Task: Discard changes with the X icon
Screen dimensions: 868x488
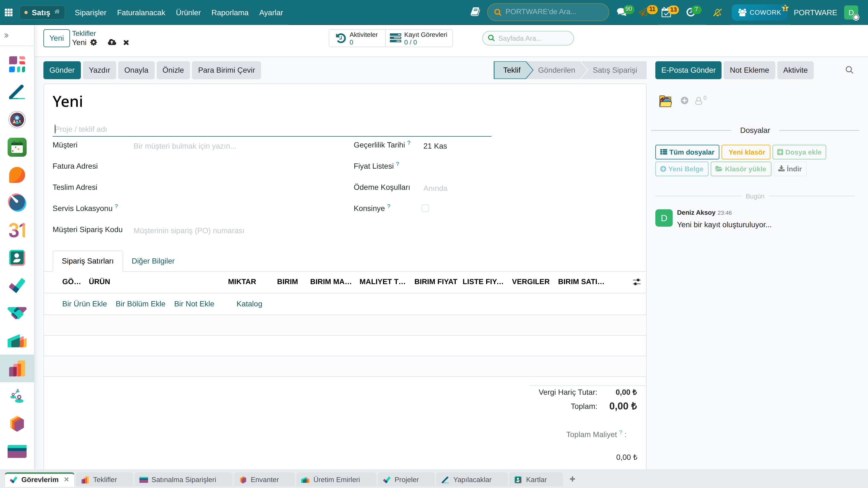Action: (126, 43)
